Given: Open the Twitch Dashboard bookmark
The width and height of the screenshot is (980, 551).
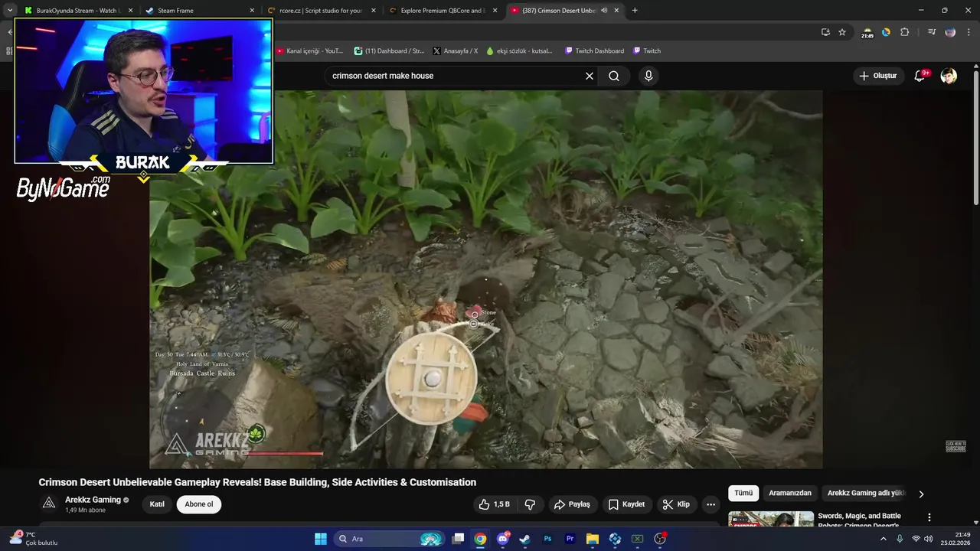Looking at the screenshot, I should 595,51.
